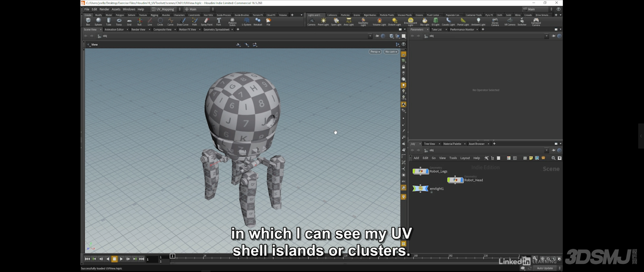This screenshot has height=272, width=644.
Task: Add a Camera from the lights shelf
Action: pyautogui.click(x=311, y=21)
